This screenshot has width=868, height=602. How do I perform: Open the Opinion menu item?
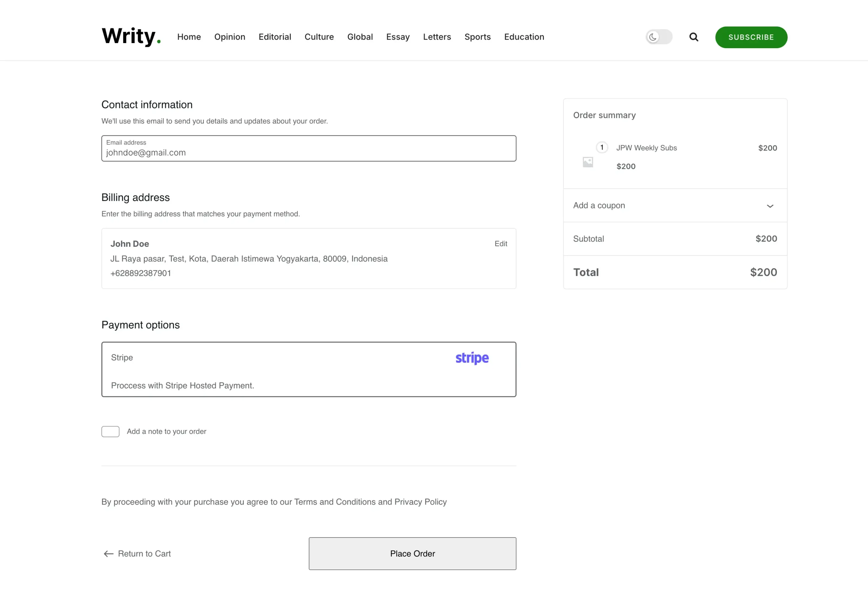(230, 37)
